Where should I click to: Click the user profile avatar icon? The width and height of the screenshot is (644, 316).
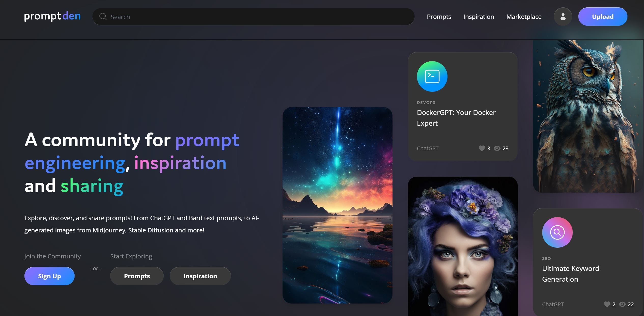[563, 16]
